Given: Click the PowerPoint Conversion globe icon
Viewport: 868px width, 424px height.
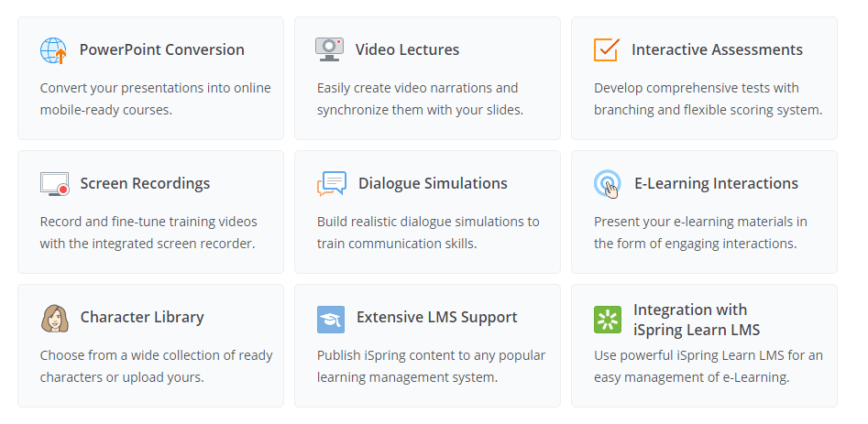Looking at the screenshot, I should pos(53,50).
